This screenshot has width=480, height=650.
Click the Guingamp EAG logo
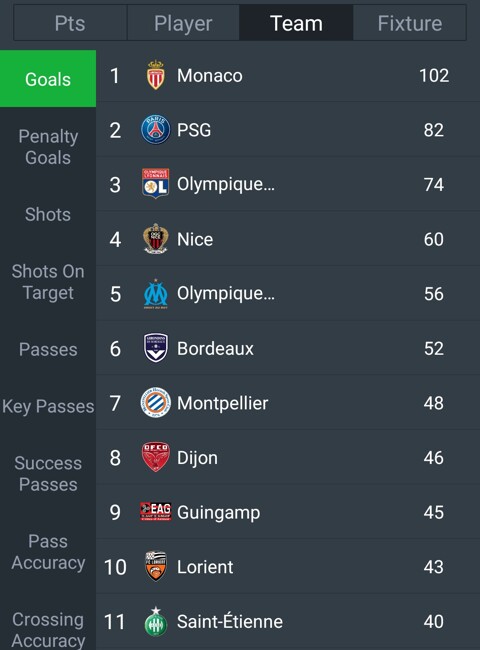[155, 512]
